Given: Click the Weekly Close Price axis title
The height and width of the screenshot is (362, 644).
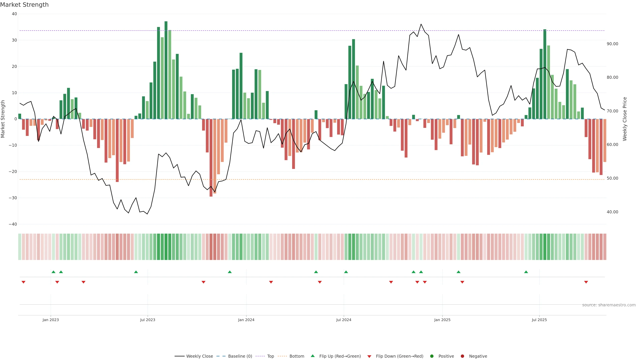Looking at the screenshot, I should [625, 119].
